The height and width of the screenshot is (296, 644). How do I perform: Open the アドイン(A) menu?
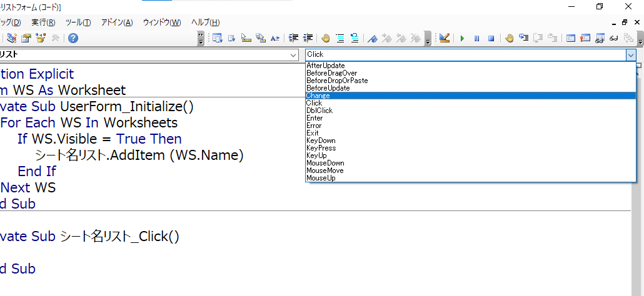(117, 22)
